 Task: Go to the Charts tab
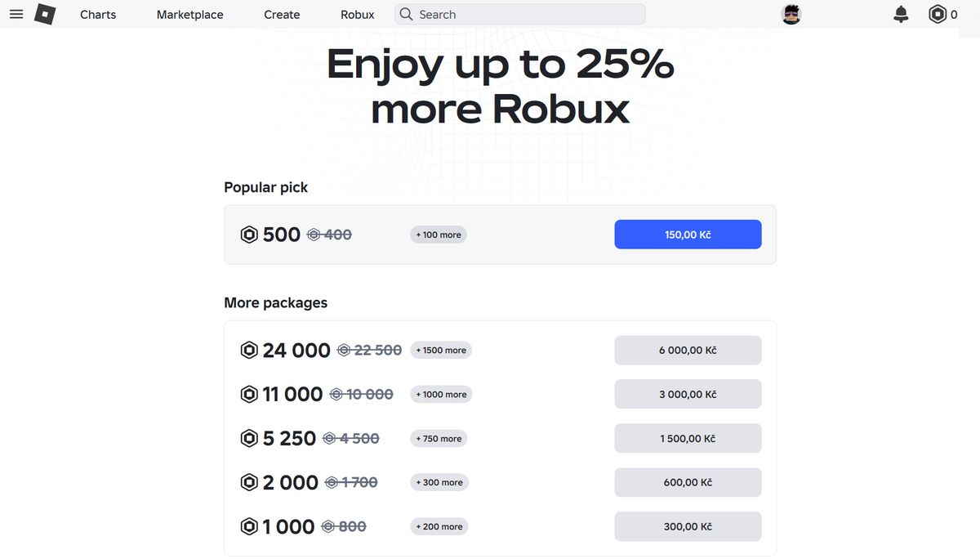coord(98,15)
